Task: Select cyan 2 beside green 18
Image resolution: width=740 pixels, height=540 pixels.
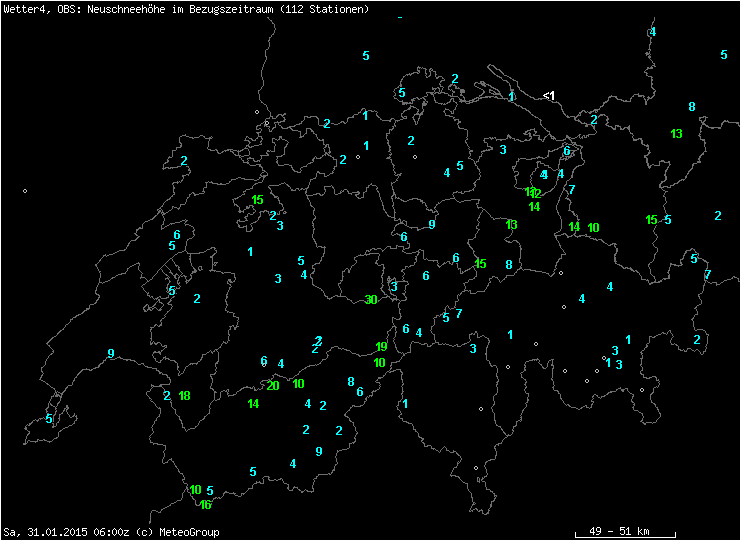Action: coord(166,396)
